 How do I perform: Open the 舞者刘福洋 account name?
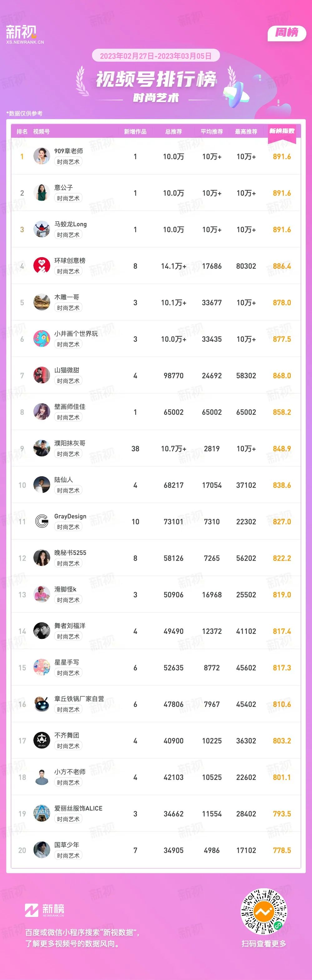tap(70, 626)
